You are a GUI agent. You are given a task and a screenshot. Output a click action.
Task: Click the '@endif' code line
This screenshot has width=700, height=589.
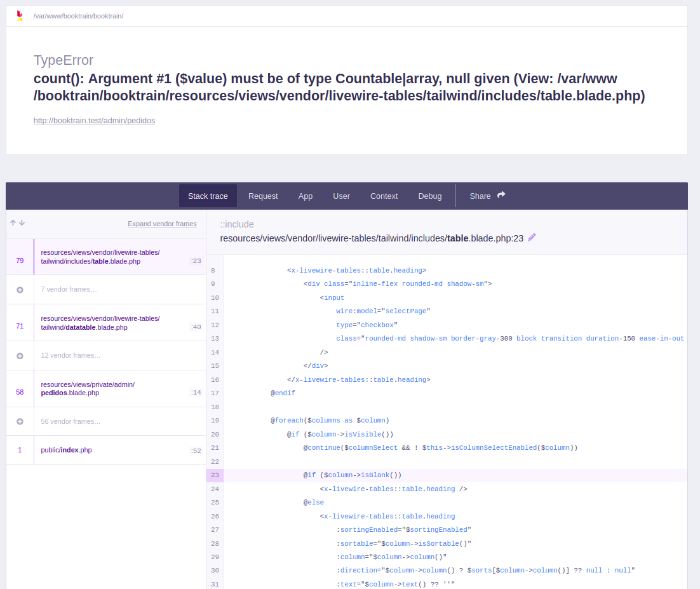(x=283, y=393)
